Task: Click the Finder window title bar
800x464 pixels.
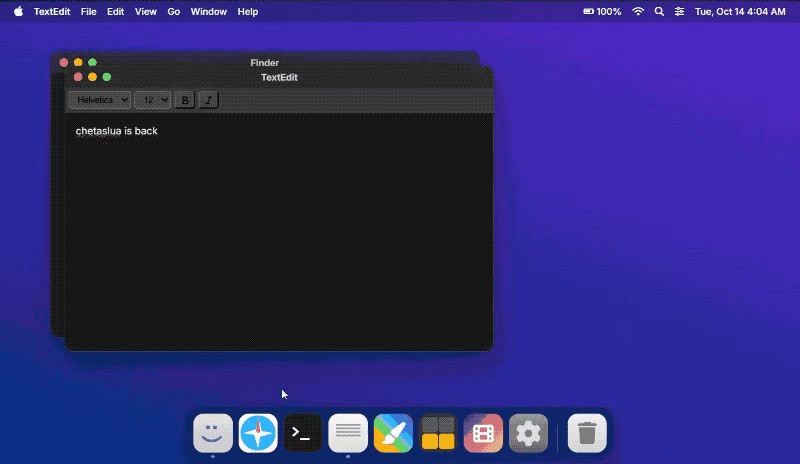Action: point(264,60)
